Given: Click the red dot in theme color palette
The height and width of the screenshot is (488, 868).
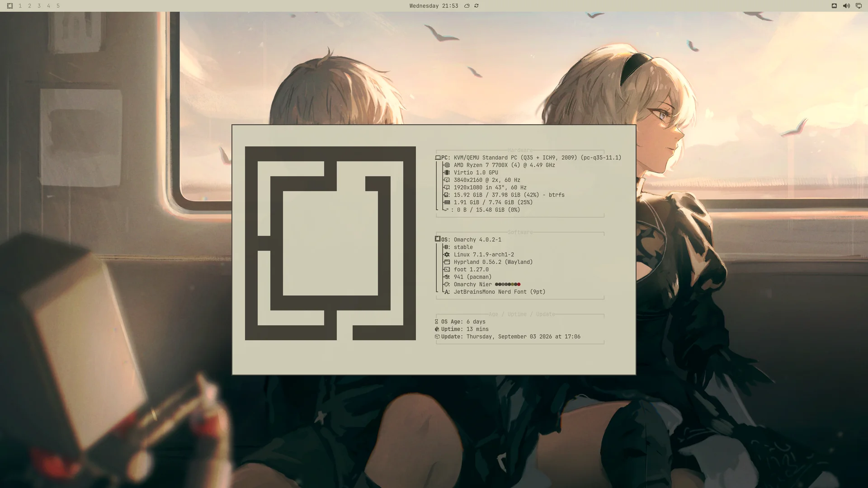Looking at the screenshot, I should [x=519, y=285].
